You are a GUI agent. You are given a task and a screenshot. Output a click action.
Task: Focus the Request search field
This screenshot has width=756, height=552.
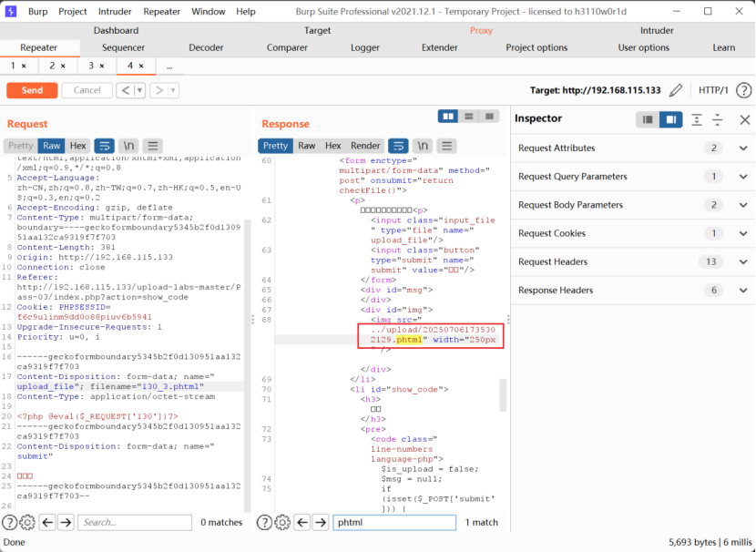coord(135,522)
